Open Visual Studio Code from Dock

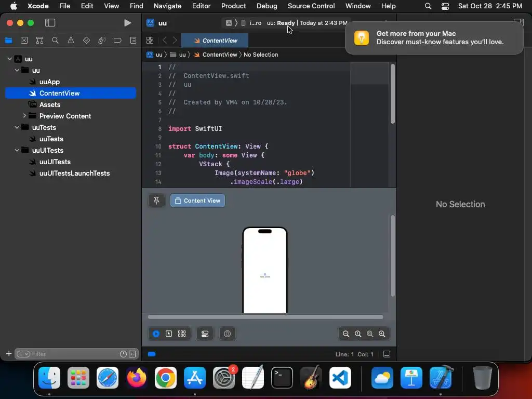[340, 378]
